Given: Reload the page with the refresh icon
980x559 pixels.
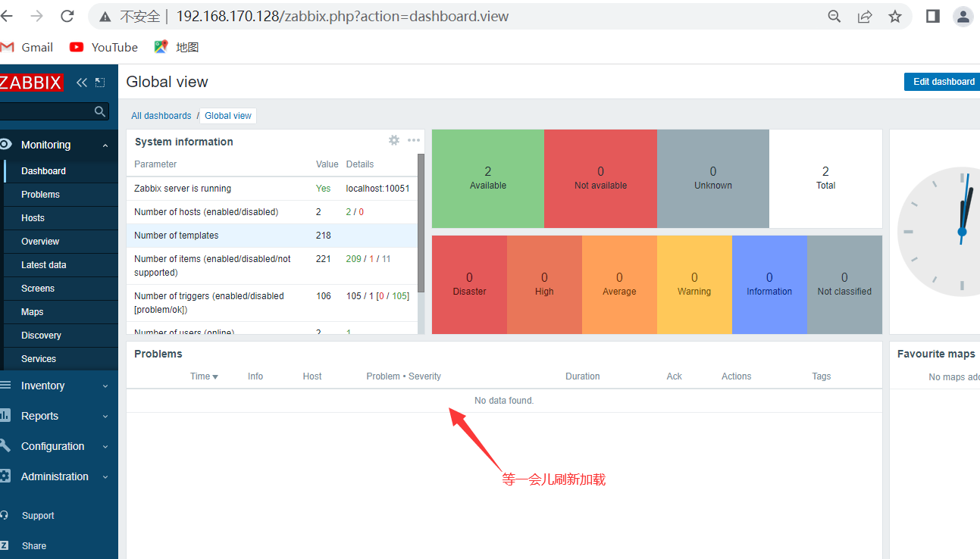Looking at the screenshot, I should (67, 16).
